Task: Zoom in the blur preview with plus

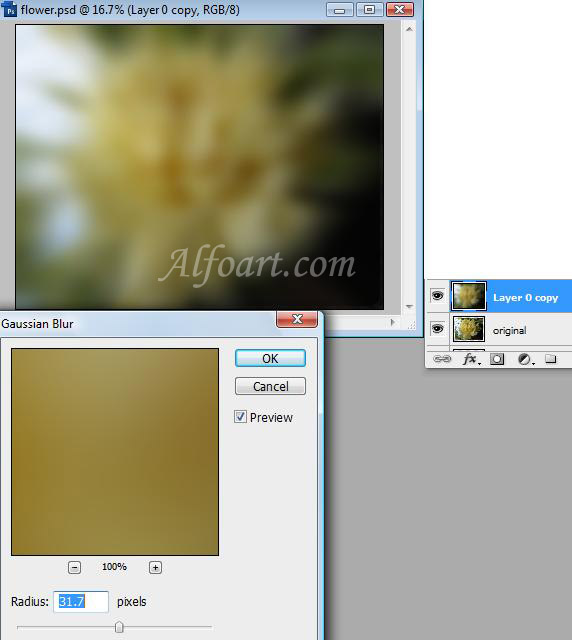Action: tap(155, 567)
